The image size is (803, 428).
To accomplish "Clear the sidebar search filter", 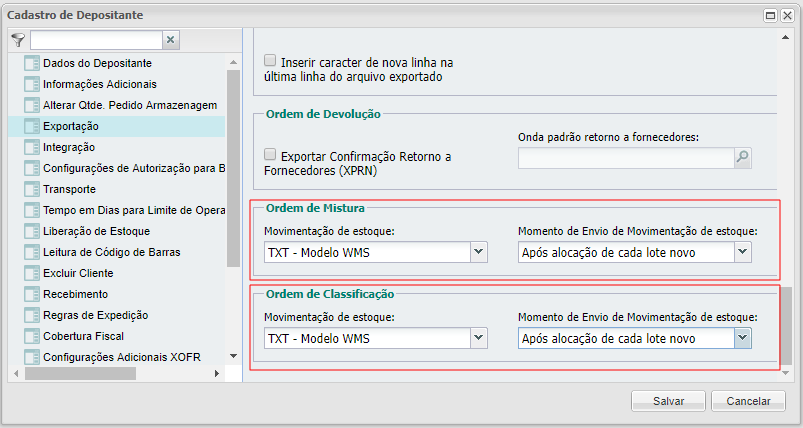I will tap(170, 40).
